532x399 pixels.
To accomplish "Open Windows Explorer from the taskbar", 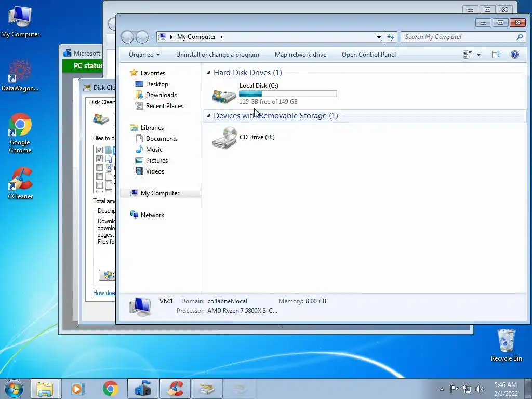I will 45,389.
